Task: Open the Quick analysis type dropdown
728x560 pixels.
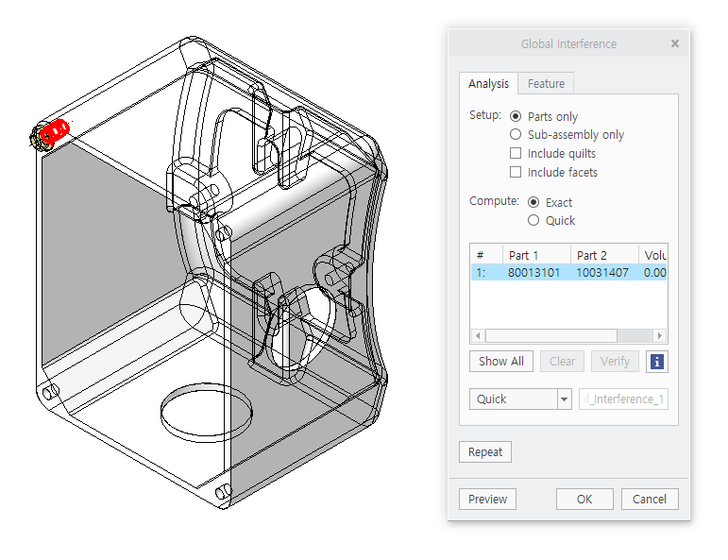Action: click(x=520, y=399)
